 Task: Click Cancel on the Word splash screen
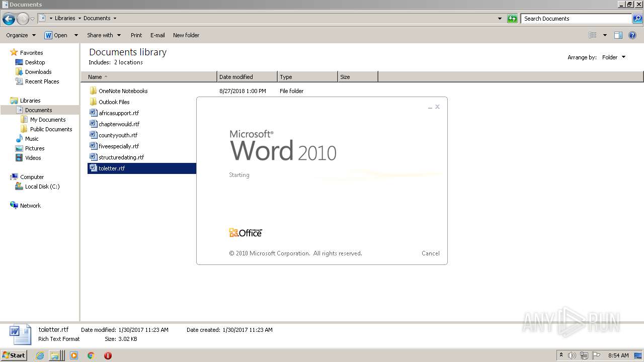pyautogui.click(x=430, y=253)
